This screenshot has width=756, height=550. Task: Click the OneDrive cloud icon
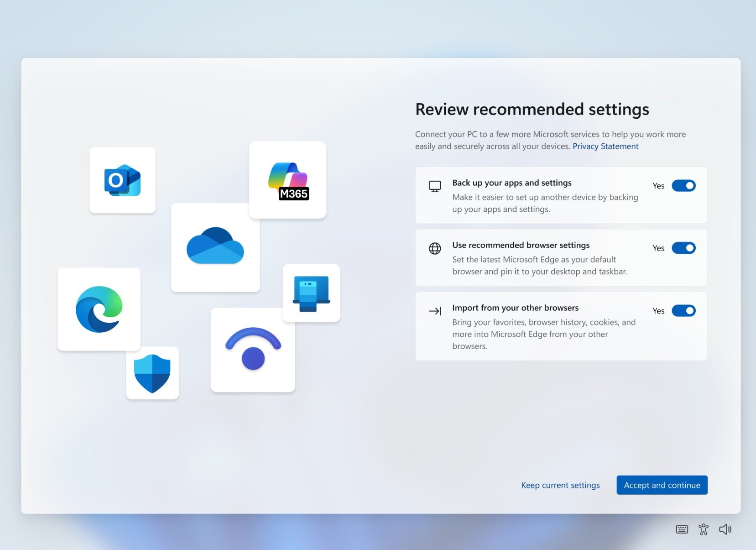215,247
